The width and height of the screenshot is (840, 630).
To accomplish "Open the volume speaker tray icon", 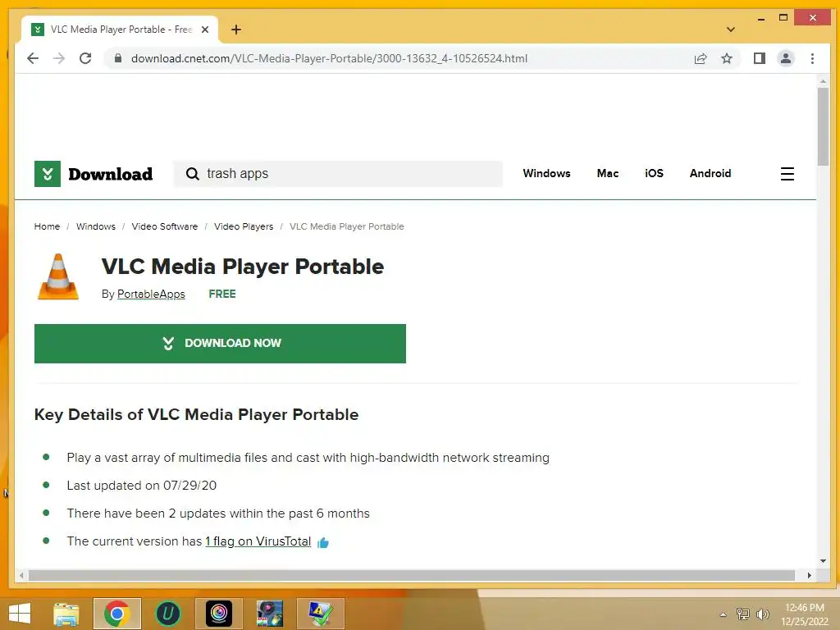I will (762, 614).
